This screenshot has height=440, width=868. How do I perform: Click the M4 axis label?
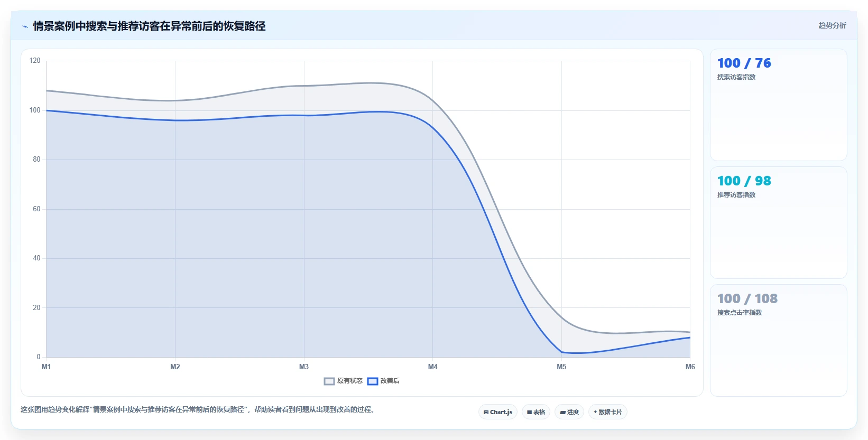click(433, 367)
